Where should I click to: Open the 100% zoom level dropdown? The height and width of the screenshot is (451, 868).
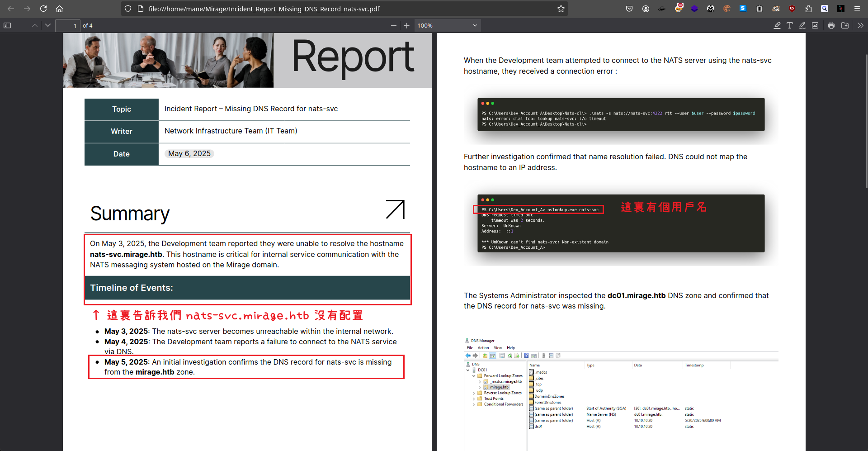(x=447, y=25)
